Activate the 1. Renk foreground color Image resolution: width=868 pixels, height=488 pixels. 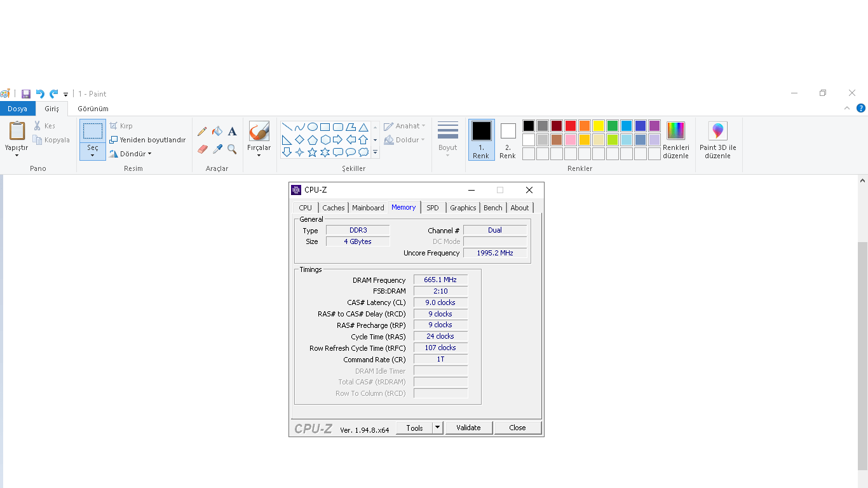[481, 140]
